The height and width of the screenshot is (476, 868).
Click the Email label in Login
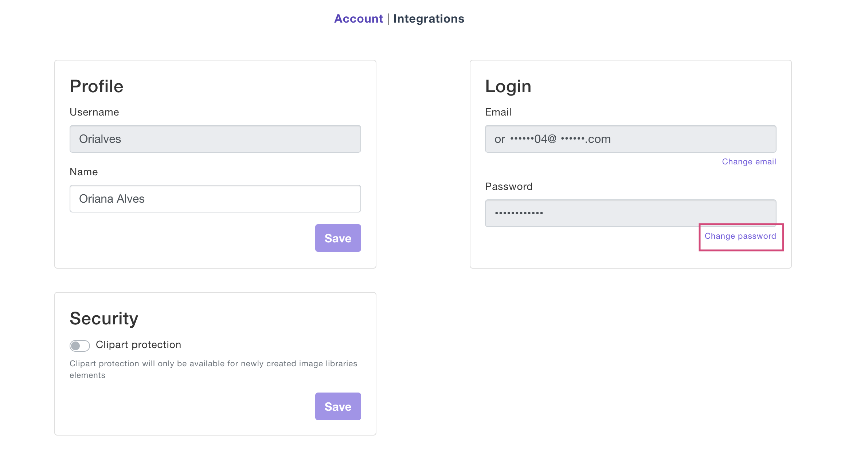498,112
